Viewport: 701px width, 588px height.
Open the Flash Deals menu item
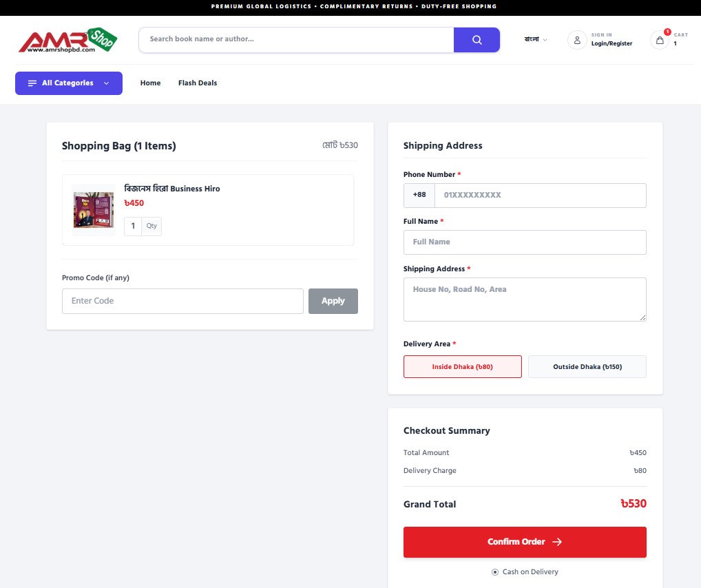click(198, 83)
